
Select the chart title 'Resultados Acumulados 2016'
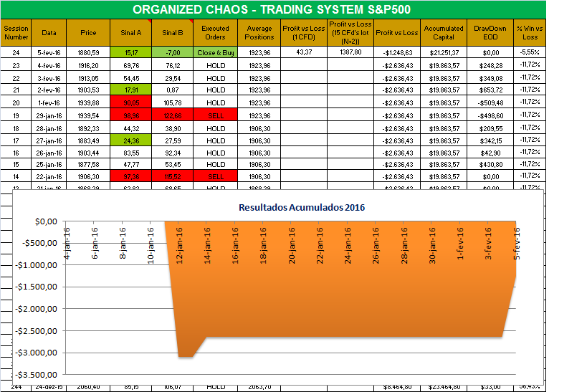302,207
